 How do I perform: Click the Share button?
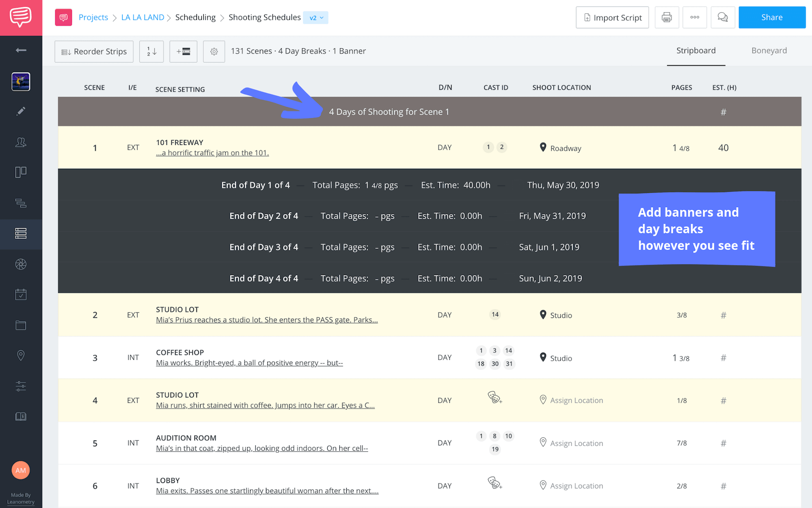[772, 17]
